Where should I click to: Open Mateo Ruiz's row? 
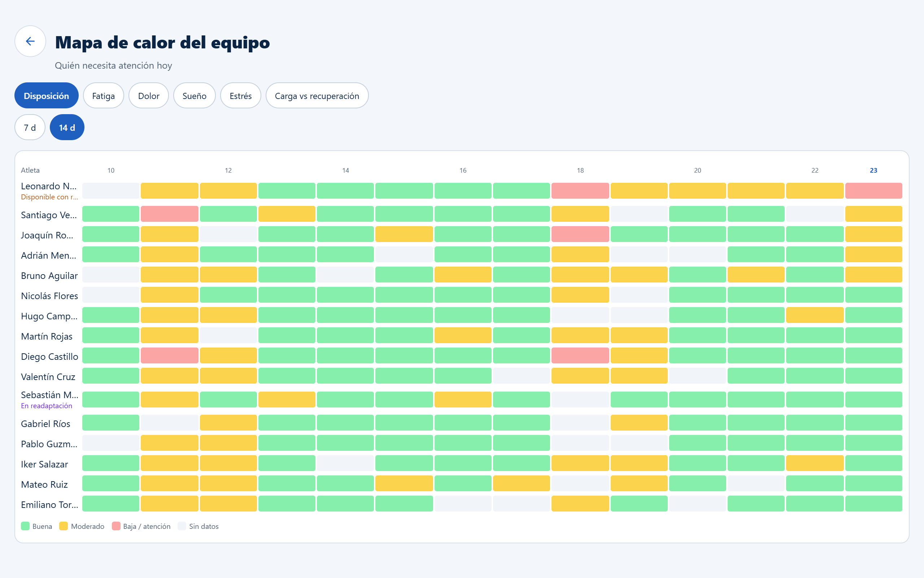click(462, 484)
